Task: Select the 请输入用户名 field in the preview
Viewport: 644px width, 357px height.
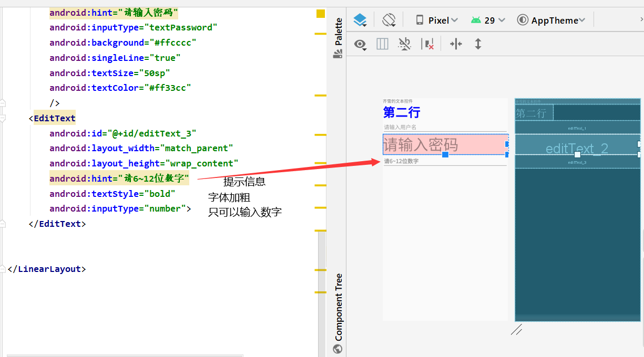Action: 445,127
